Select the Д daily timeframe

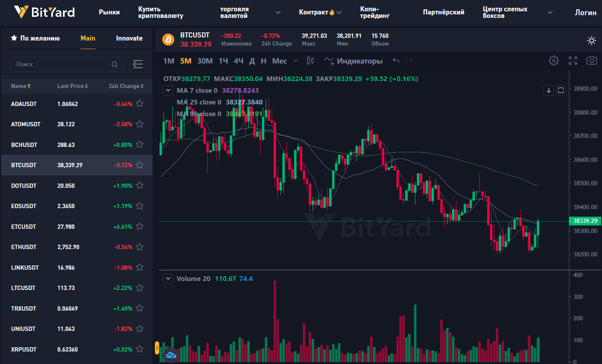click(252, 61)
